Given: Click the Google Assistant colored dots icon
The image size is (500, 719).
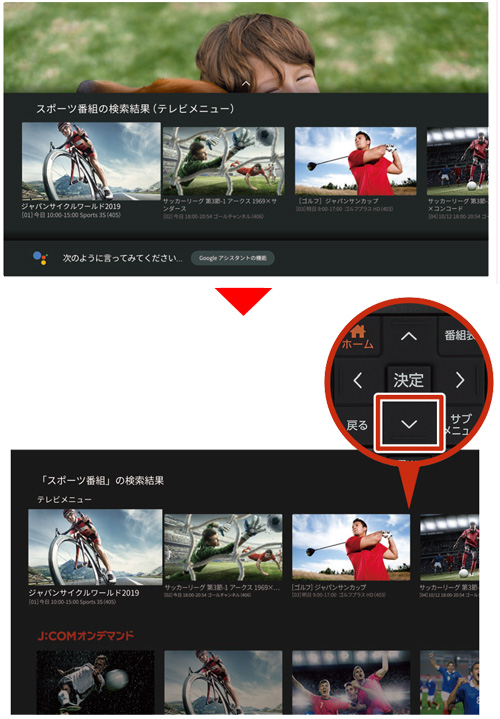Looking at the screenshot, I should [x=40, y=258].
